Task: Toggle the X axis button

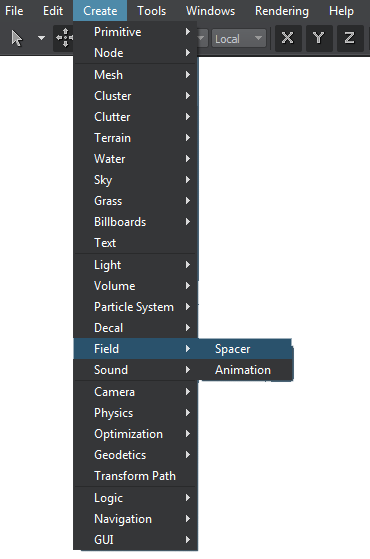Action: pyautogui.click(x=288, y=38)
